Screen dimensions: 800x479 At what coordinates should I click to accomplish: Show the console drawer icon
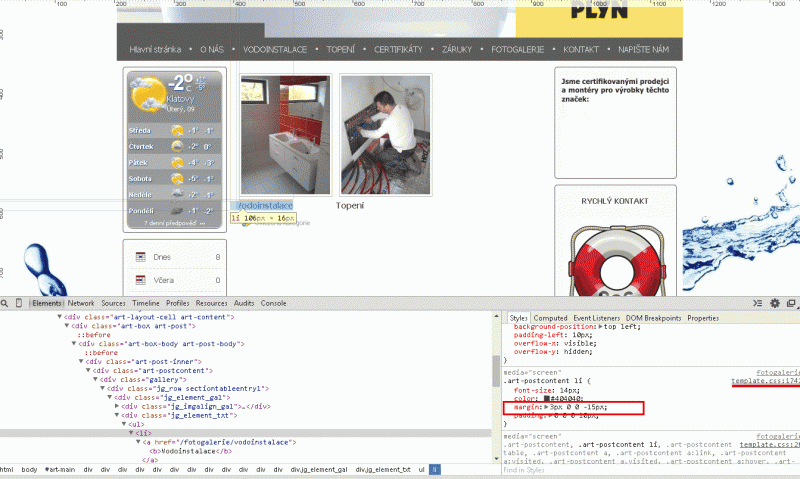757,303
